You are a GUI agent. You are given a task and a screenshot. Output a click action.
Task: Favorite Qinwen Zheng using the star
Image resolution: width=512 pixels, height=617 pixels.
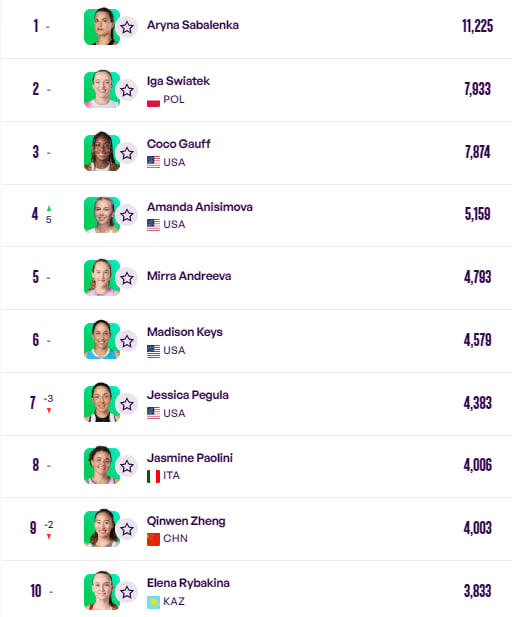click(127, 530)
